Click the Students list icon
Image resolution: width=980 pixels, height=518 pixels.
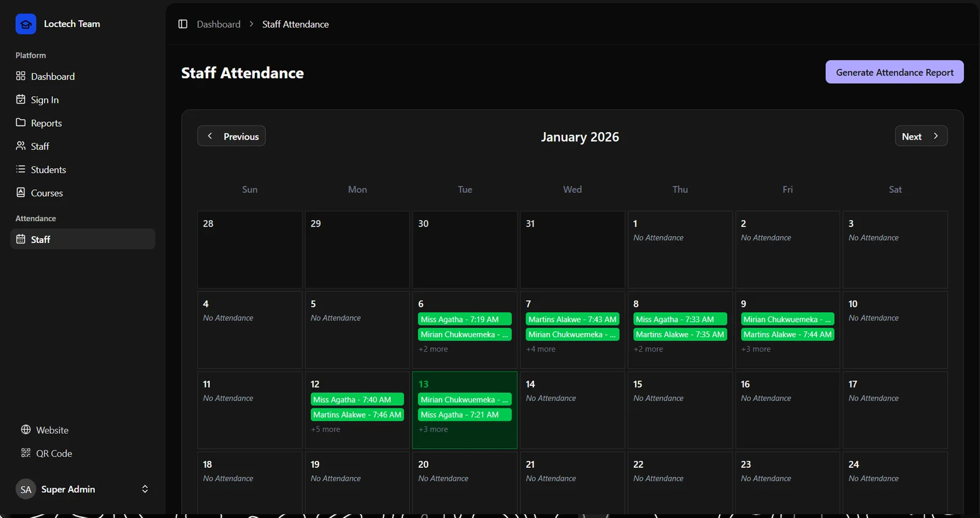coord(21,169)
